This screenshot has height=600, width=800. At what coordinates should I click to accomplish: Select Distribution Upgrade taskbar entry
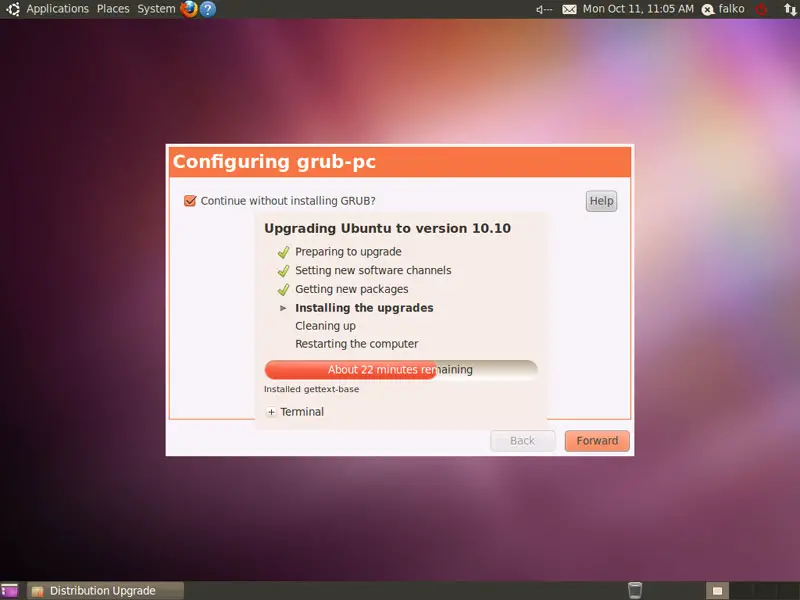point(105,591)
